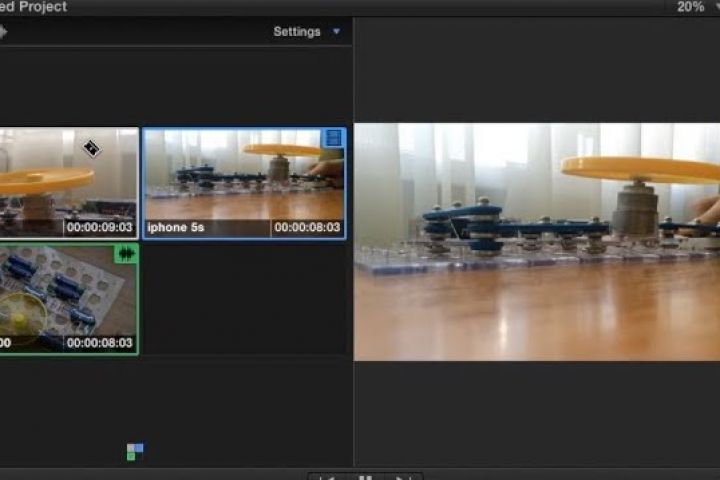Open the Settings dropdown arrow
Image resolution: width=720 pixels, height=480 pixels.
(x=336, y=31)
